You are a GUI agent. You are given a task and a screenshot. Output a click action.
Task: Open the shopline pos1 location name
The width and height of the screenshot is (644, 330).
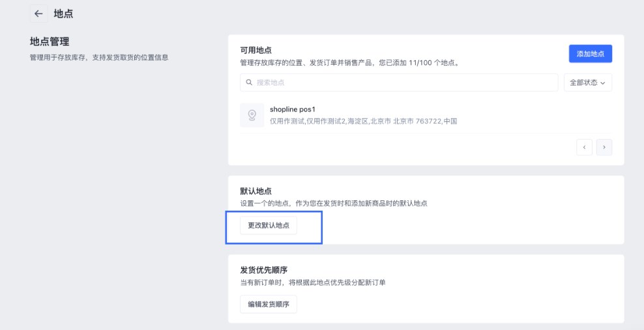[x=292, y=109]
